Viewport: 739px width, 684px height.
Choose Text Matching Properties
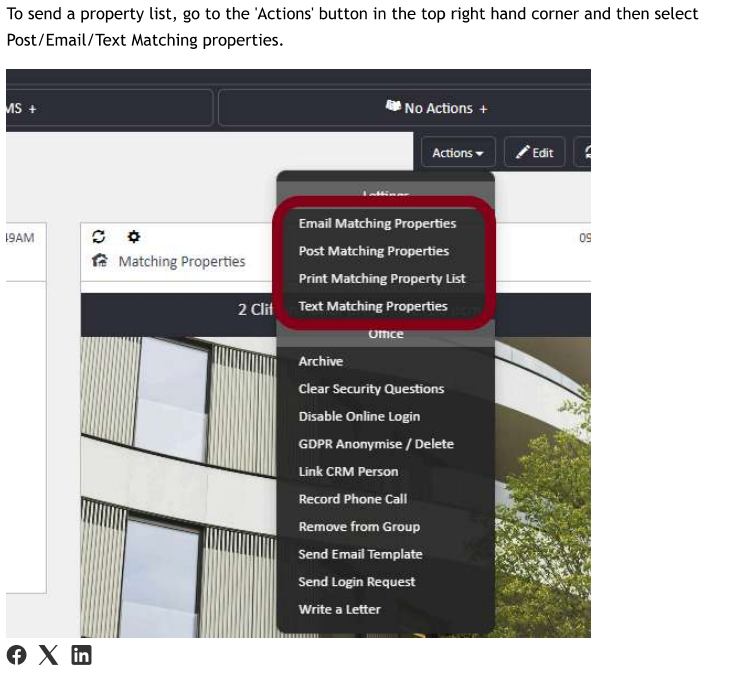[372, 306]
